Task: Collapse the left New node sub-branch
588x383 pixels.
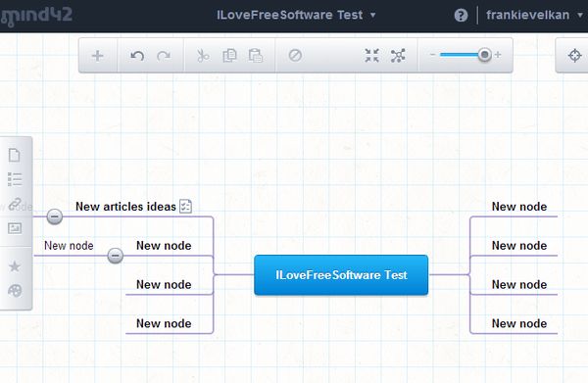Action: point(115,256)
